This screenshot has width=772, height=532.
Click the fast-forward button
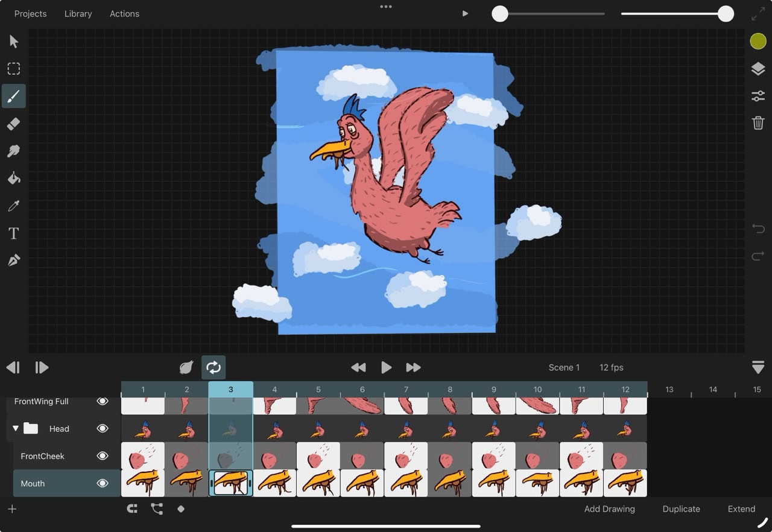click(413, 367)
